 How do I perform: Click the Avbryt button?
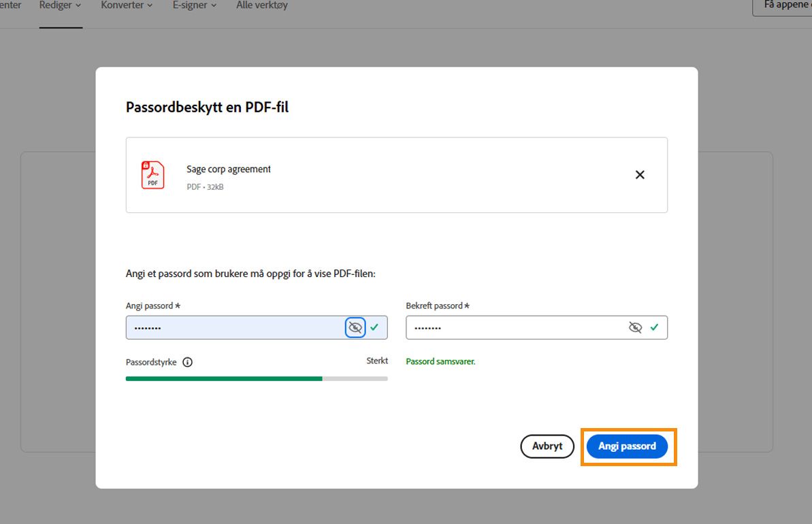[x=547, y=446]
